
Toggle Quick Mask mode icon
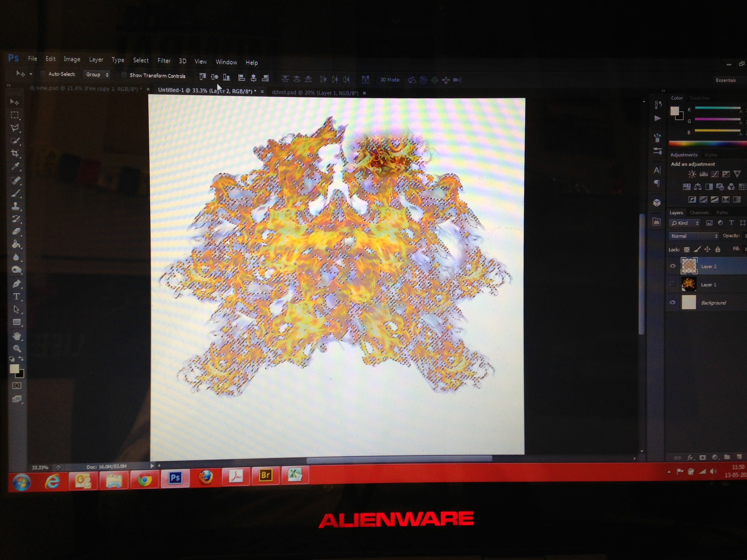coord(17,386)
